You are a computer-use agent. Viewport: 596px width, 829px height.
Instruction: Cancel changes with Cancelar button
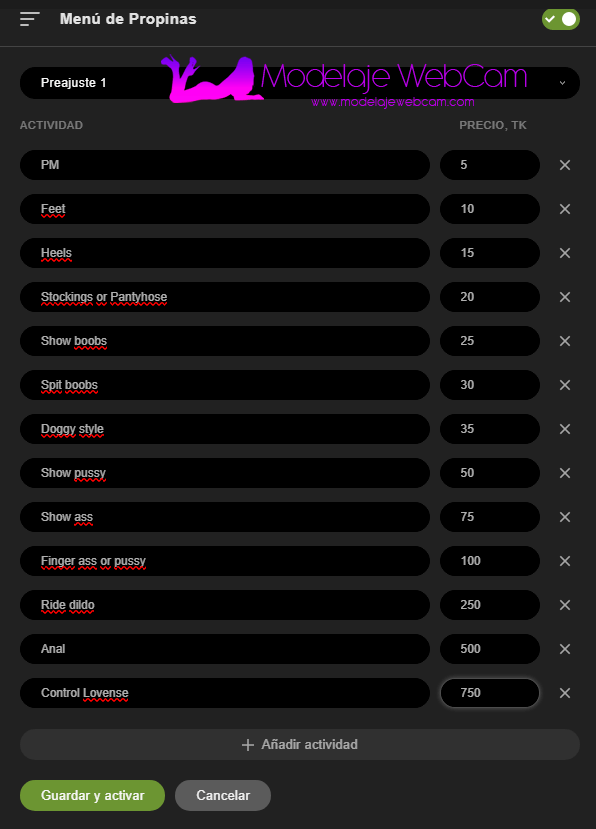click(223, 795)
